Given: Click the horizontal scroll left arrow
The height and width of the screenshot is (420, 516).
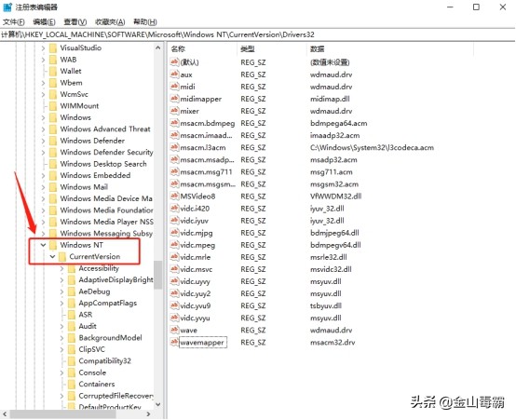Looking at the screenshot, I should (x=5, y=414).
